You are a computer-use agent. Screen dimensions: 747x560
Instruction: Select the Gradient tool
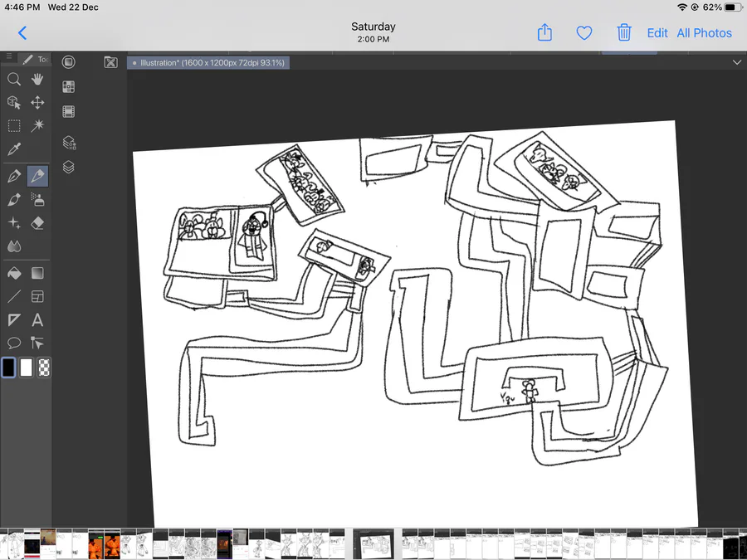(x=37, y=273)
